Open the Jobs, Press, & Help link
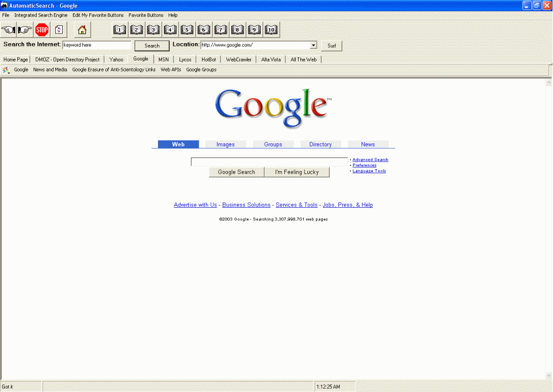Screen dimensions: 553x392 coord(348,205)
